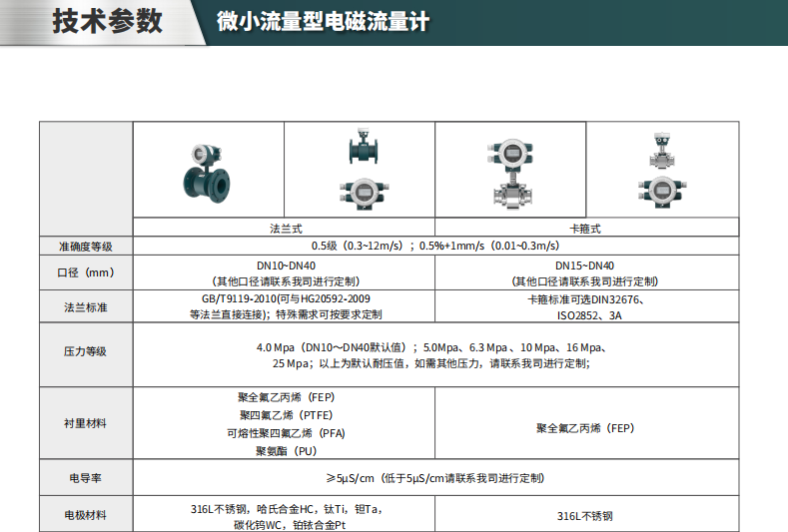Click the 微小流量型电磁流量计 heading
This screenshot has width=788, height=532.
point(323,22)
